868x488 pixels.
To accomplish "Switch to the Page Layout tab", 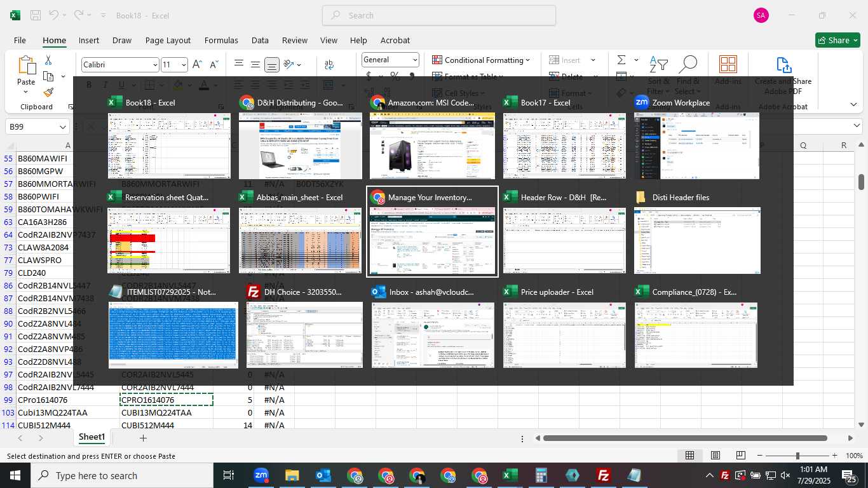I will coord(168,40).
